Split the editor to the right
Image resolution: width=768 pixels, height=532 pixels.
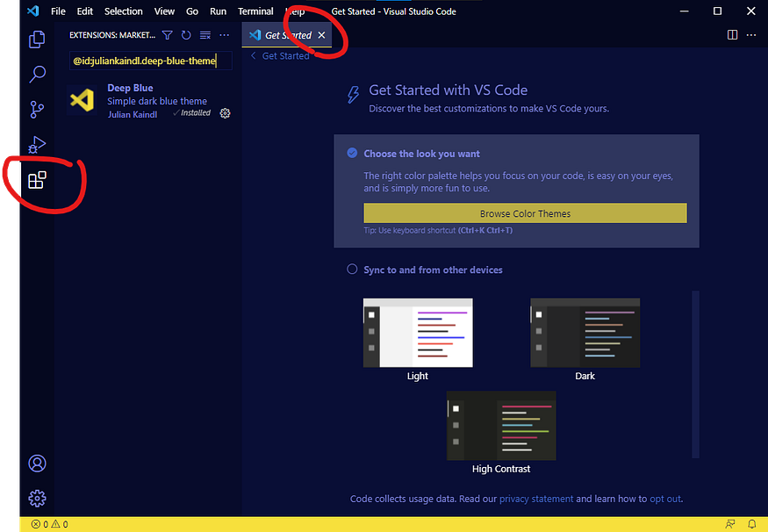pos(732,35)
